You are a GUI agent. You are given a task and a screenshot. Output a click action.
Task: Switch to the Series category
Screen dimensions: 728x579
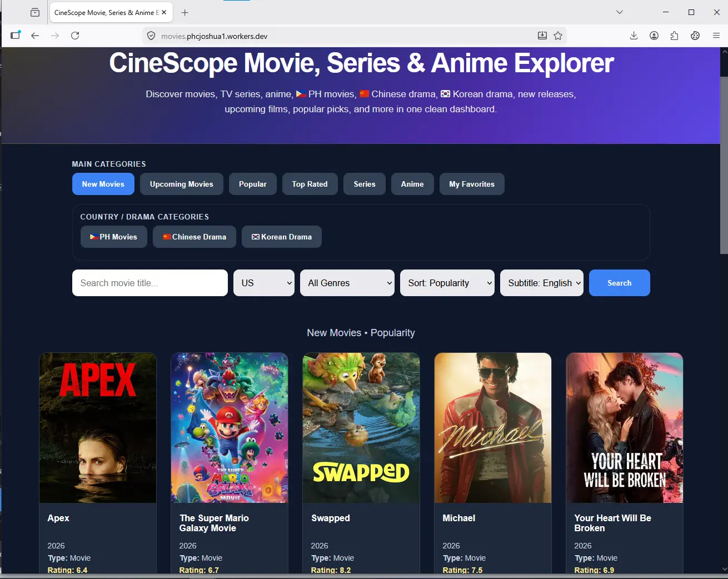(x=365, y=184)
